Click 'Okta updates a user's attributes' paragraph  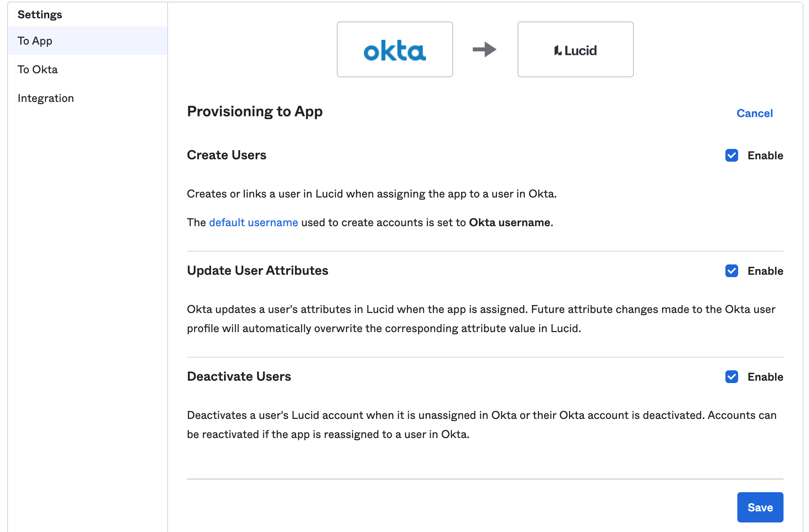pos(481,319)
